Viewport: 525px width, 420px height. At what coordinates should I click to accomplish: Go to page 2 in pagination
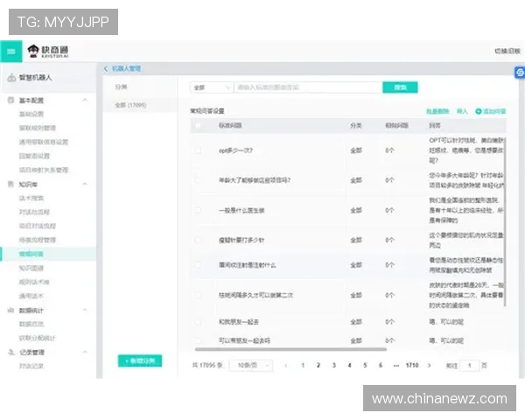pos(318,366)
